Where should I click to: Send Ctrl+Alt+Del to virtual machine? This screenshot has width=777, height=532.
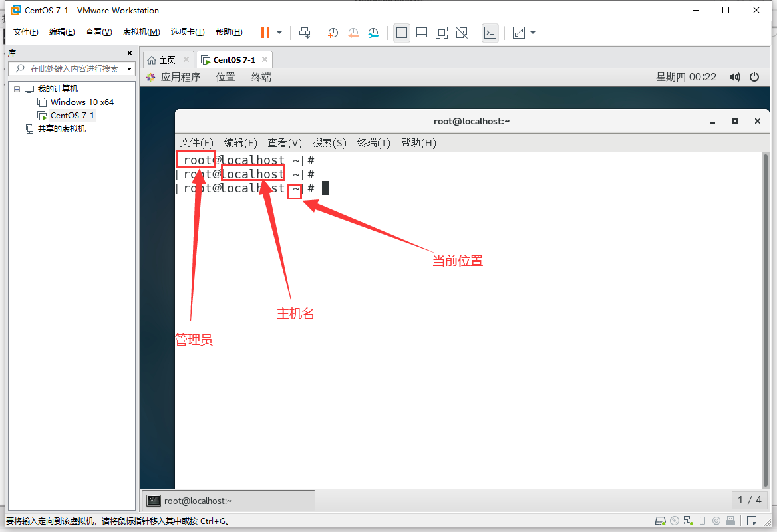(x=305, y=33)
